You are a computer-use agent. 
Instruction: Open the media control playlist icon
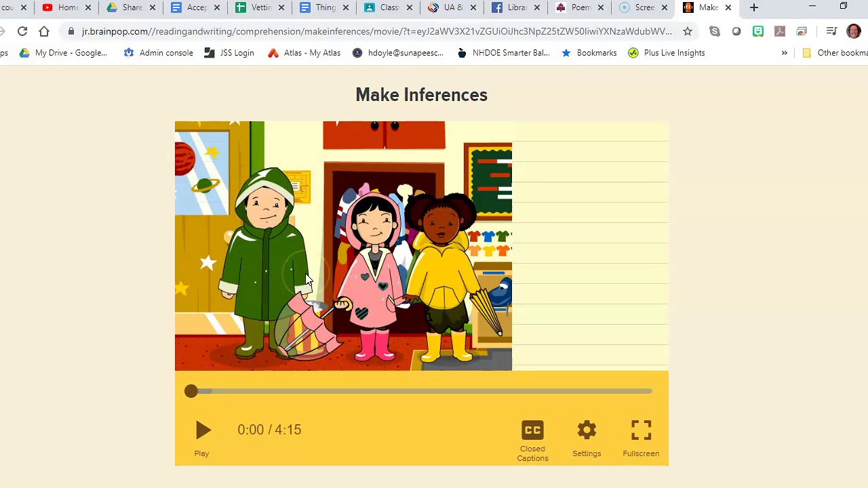tap(831, 31)
